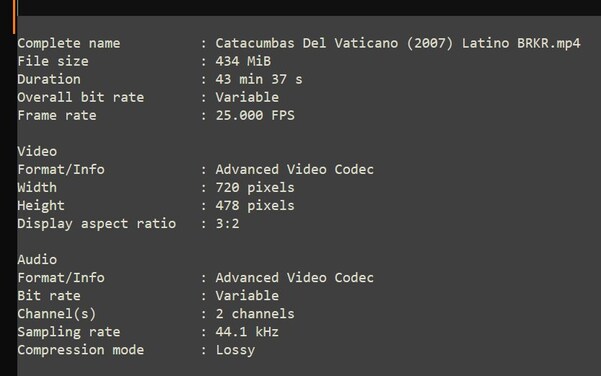Click the 2 channels value
The width and height of the screenshot is (601, 376).
click(x=255, y=314)
